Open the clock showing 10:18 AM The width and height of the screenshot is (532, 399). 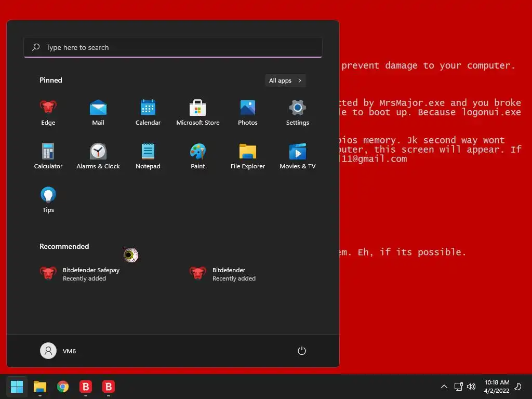497,387
